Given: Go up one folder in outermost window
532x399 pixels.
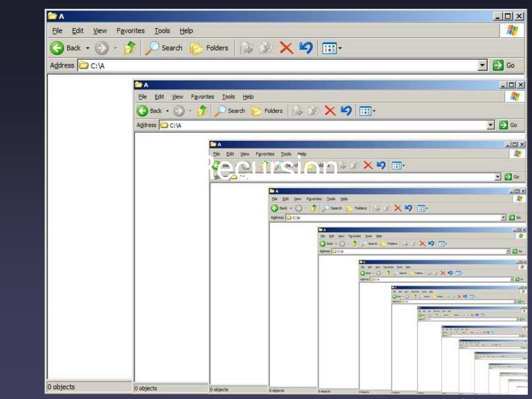Looking at the screenshot, I should 130,48.
